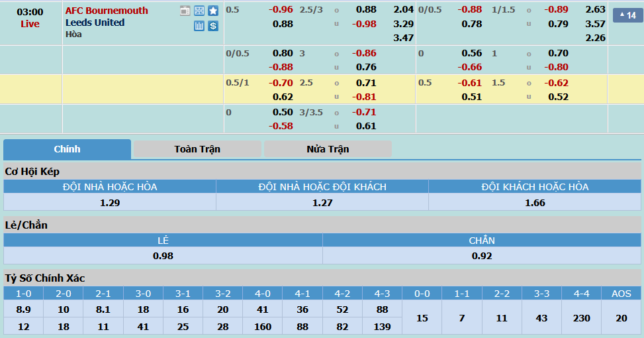Bet on Lẻ at odds 0.98
This screenshot has width=644, height=338.
tap(163, 256)
